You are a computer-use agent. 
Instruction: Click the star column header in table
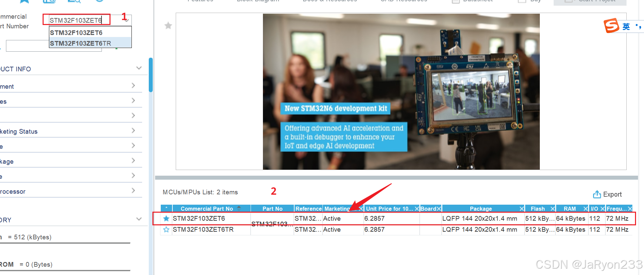point(166,208)
